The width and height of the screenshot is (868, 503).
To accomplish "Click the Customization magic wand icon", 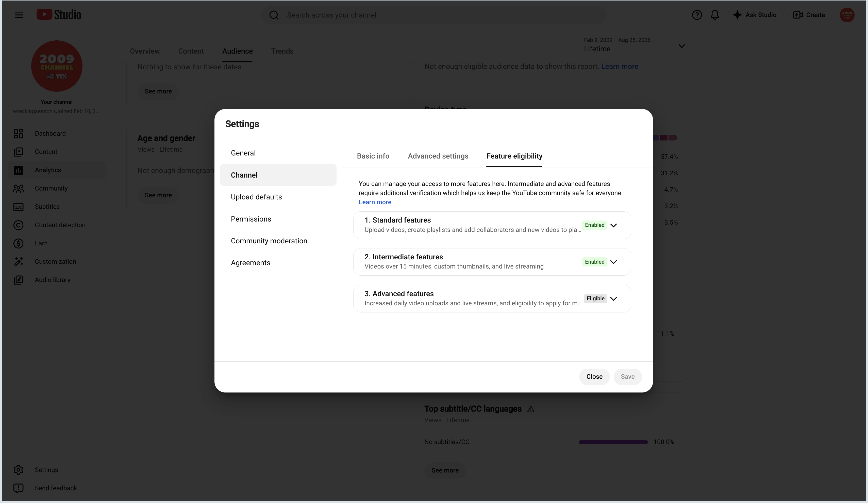I will pyautogui.click(x=18, y=261).
